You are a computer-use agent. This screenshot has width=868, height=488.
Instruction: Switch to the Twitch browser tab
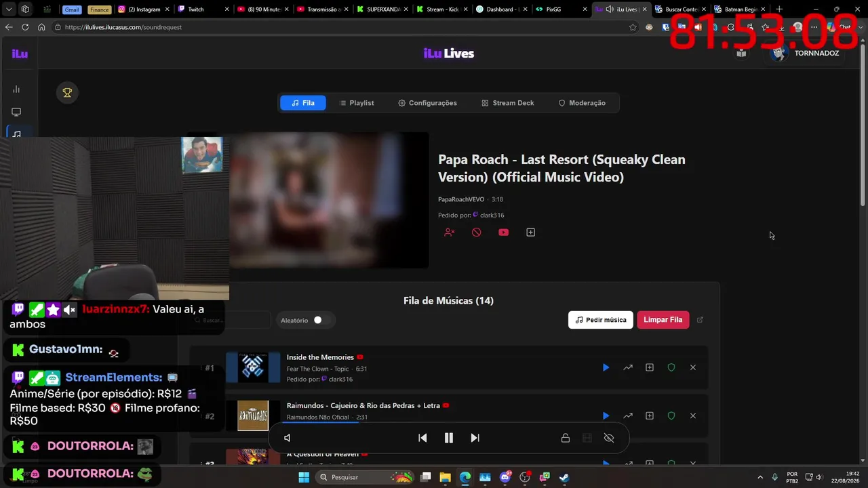[203, 9]
